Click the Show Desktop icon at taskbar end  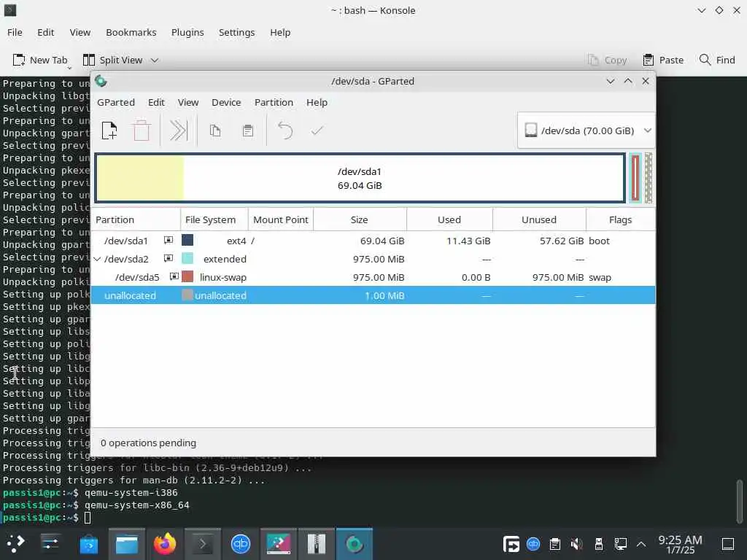(727, 543)
